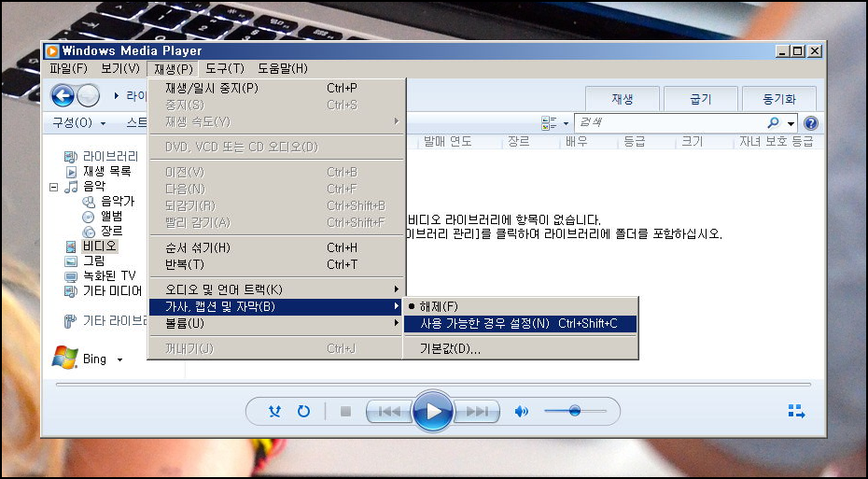The height and width of the screenshot is (479, 868).
Task: Sort by 크기 column header
Action: (x=692, y=142)
